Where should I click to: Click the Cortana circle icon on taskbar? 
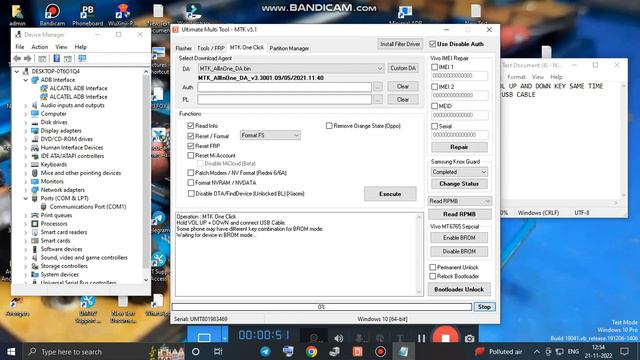click(x=196, y=351)
